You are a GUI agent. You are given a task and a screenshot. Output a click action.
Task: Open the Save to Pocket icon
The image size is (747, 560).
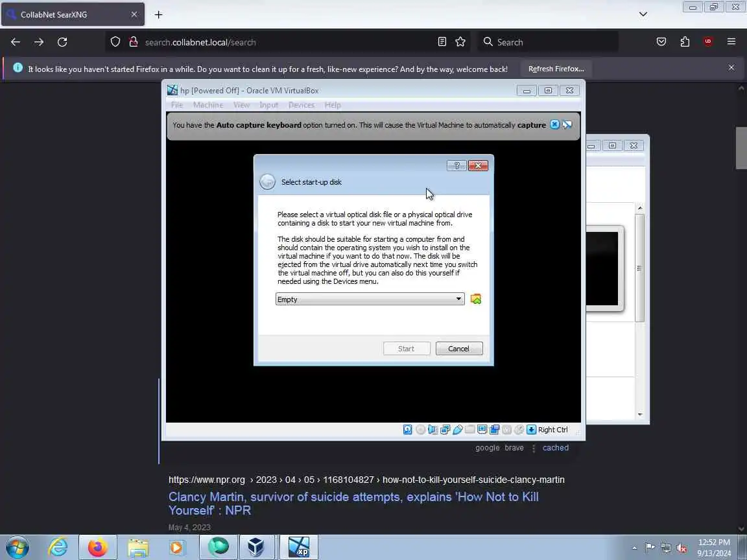pos(661,42)
